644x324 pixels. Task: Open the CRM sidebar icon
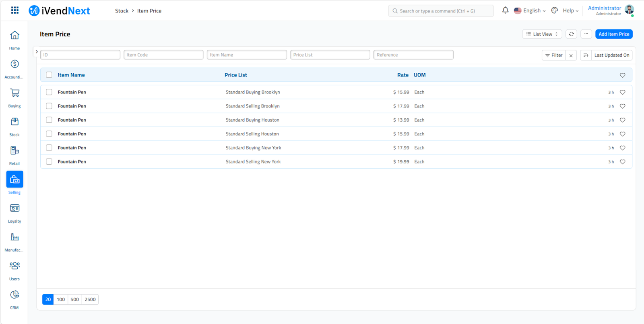(x=14, y=299)
